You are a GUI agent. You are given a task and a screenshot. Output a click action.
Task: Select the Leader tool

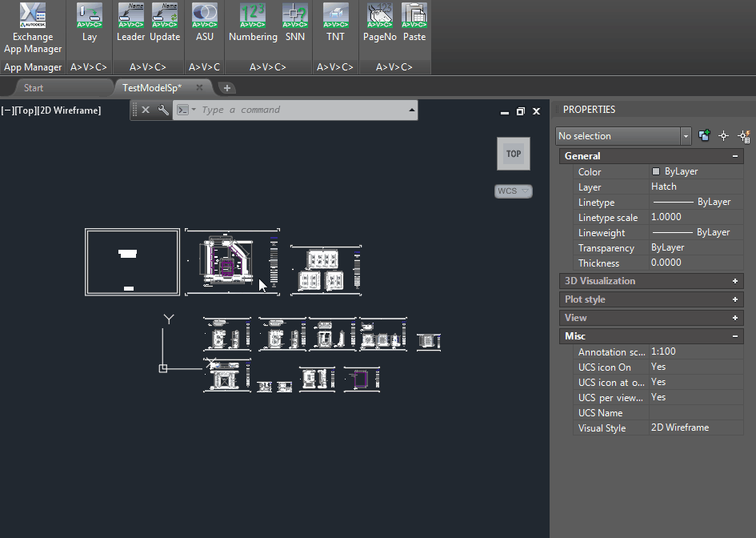point(130,22)
